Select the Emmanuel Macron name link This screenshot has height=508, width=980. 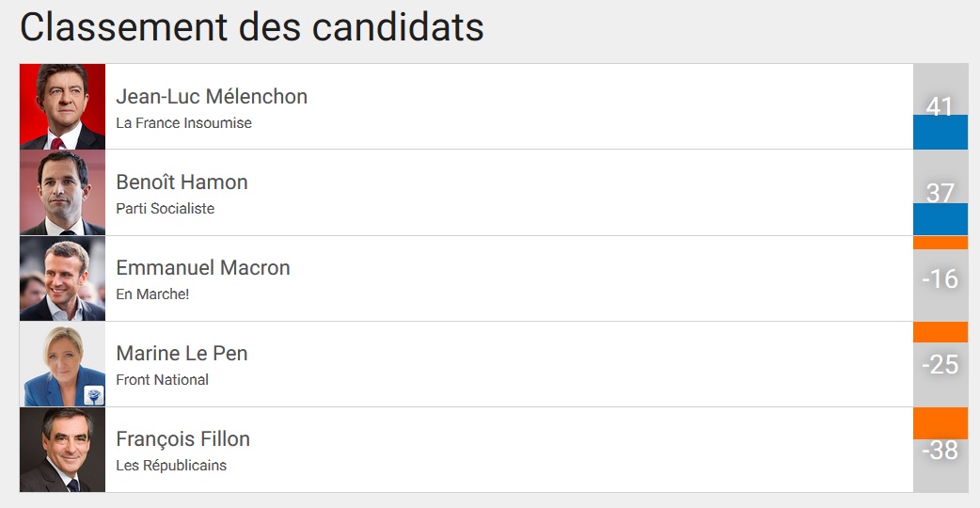203,268
